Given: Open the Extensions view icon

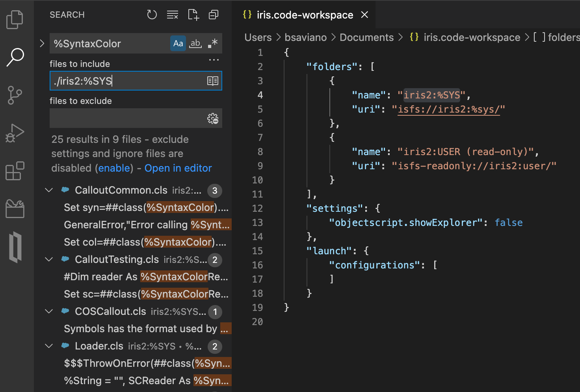Looking at the screenshot, I should click(15, 170).
